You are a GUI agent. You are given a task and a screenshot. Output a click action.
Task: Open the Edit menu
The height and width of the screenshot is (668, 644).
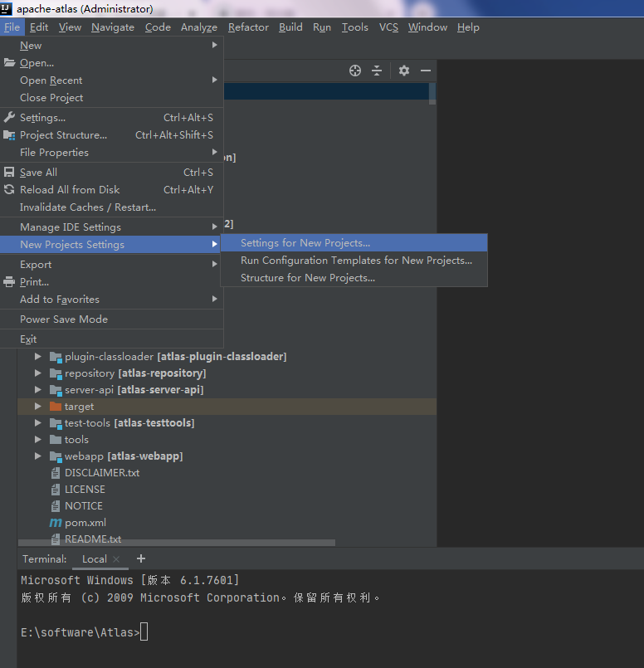point(39,27)
